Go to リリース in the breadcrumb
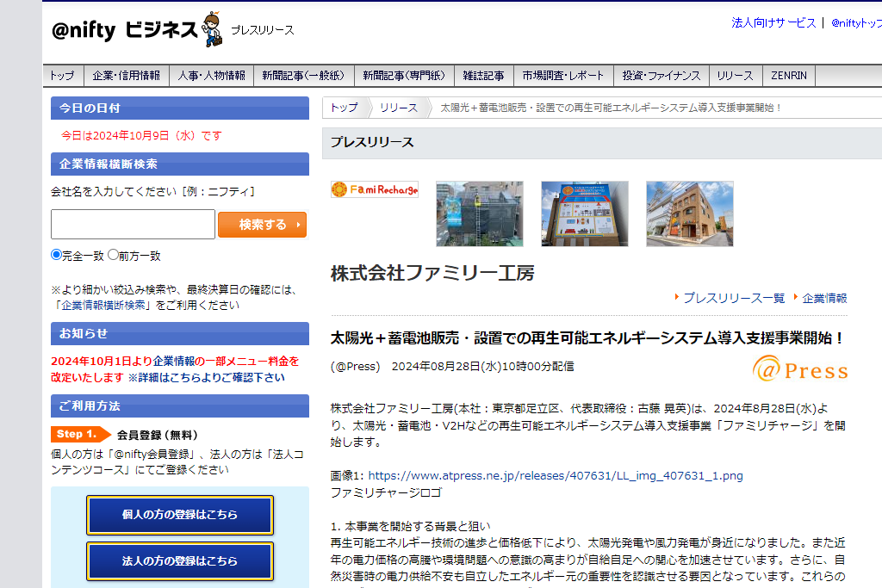 point(399,108)
